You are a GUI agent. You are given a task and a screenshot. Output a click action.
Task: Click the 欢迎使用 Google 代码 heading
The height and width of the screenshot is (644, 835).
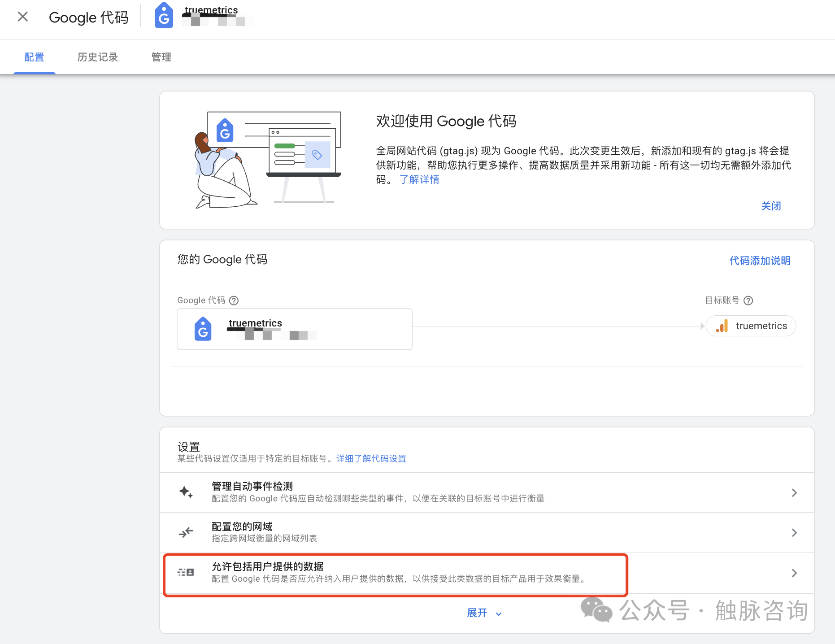(x=446, y=121)
